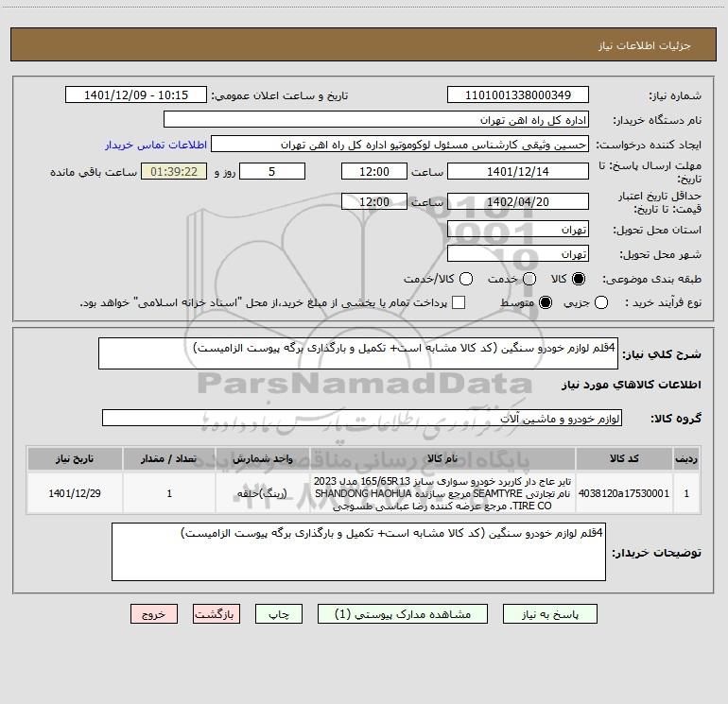Select the کالا/خدمت radio button
The height and width of the screenshot is (704, 728).
[x=466, y=279]
